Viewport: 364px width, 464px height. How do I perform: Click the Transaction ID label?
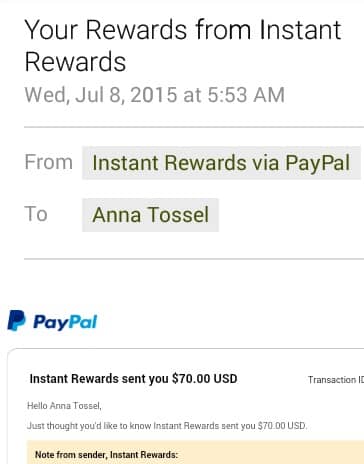point(336,380)
